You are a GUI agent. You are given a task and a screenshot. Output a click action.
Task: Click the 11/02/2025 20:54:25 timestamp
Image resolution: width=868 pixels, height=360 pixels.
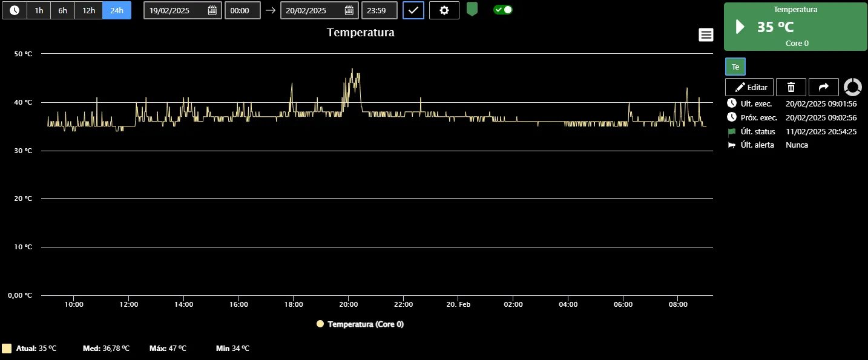(x=821, y=131)
